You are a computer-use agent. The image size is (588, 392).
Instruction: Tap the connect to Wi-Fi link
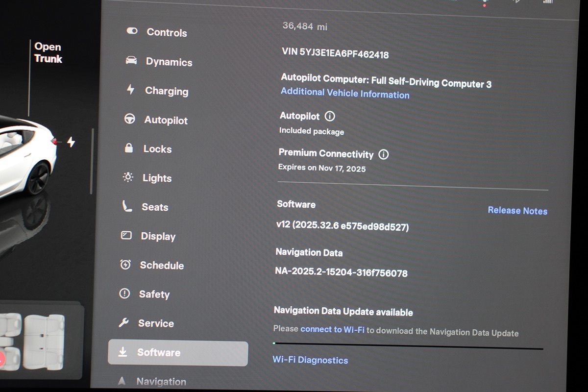(x=332, y=330)
